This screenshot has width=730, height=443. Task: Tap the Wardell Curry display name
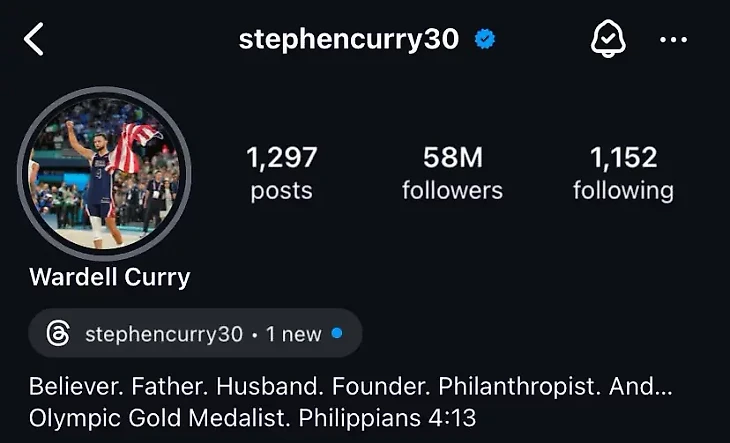(110, 277)
